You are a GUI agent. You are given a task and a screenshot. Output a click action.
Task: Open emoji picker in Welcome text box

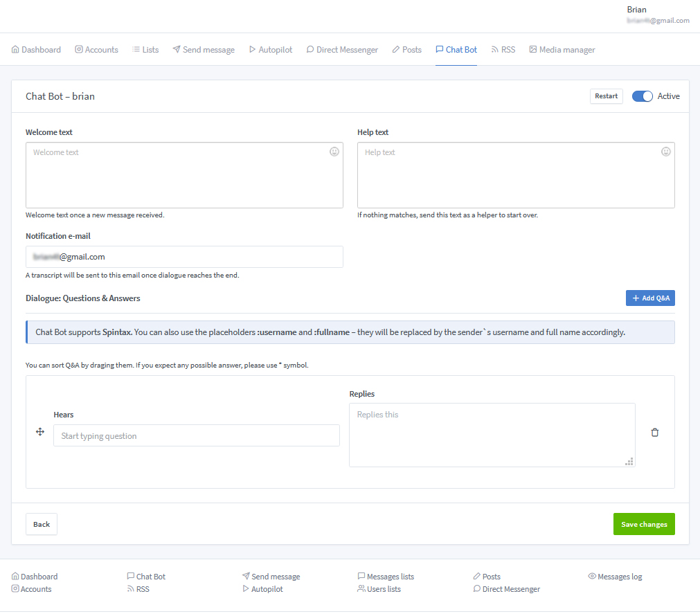pyautogui.click(x=334, y=152)
